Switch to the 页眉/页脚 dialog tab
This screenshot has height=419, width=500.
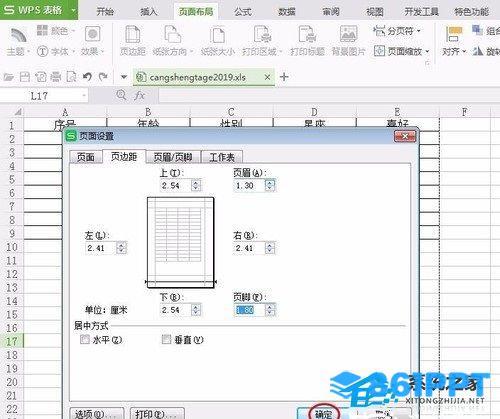click(173, 157)
